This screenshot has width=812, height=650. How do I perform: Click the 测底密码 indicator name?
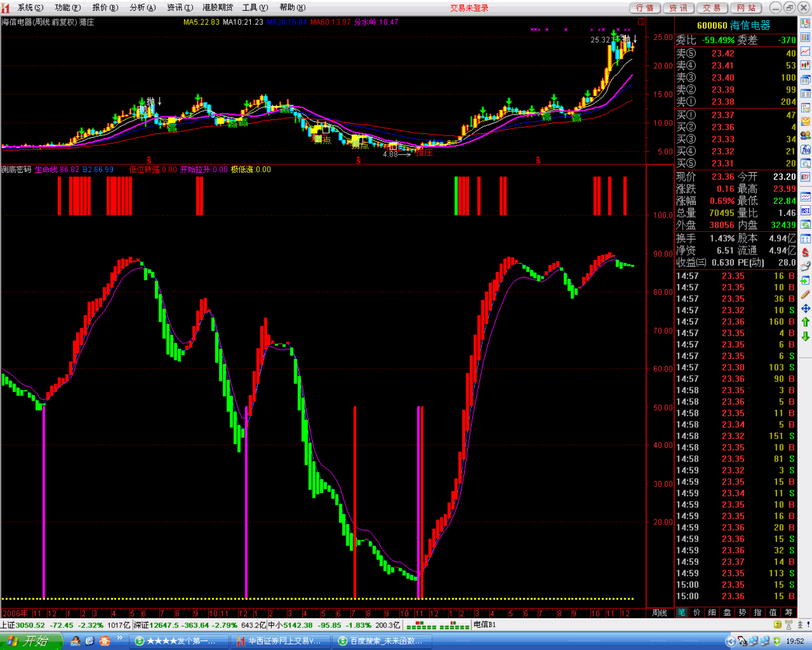tap(16, 169)
